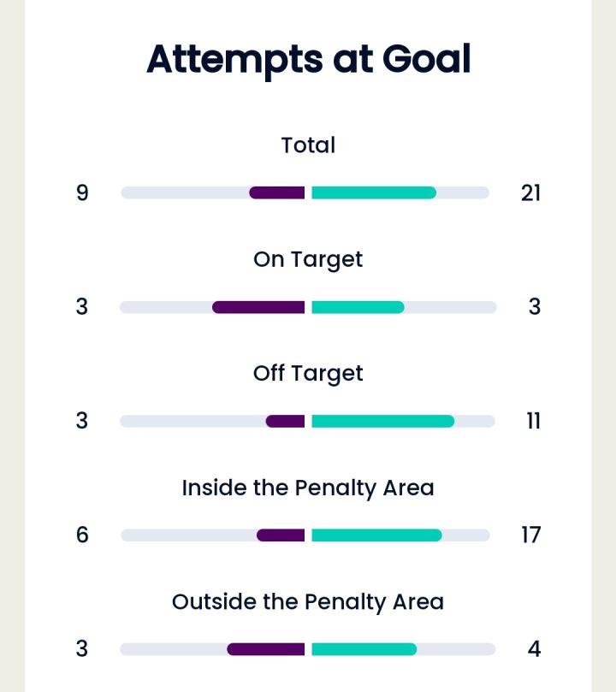616x692 pixels.
Task: Click the teal Outside the Penalty Area bar
Action: (364, 649)
